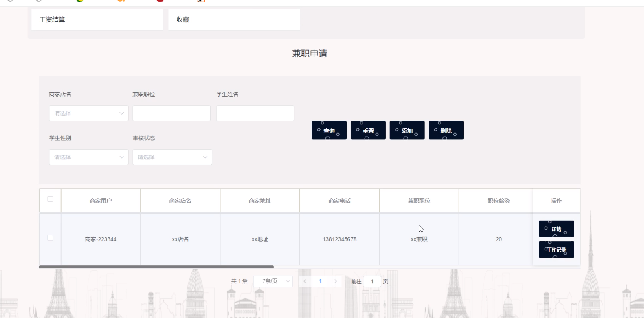The image size is (644, 318).
Task: Click the next page arrow
Action: (x=336, y=281)
